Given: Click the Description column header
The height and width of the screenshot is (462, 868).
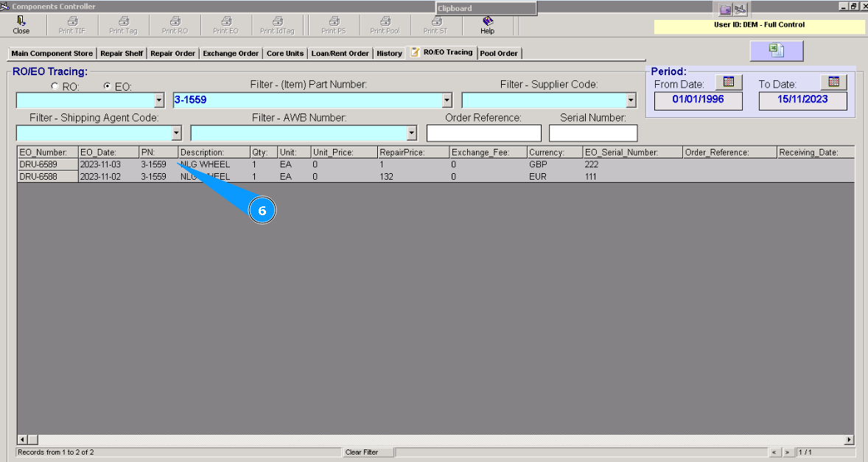Looking at the screenshot, I should 214,152.
